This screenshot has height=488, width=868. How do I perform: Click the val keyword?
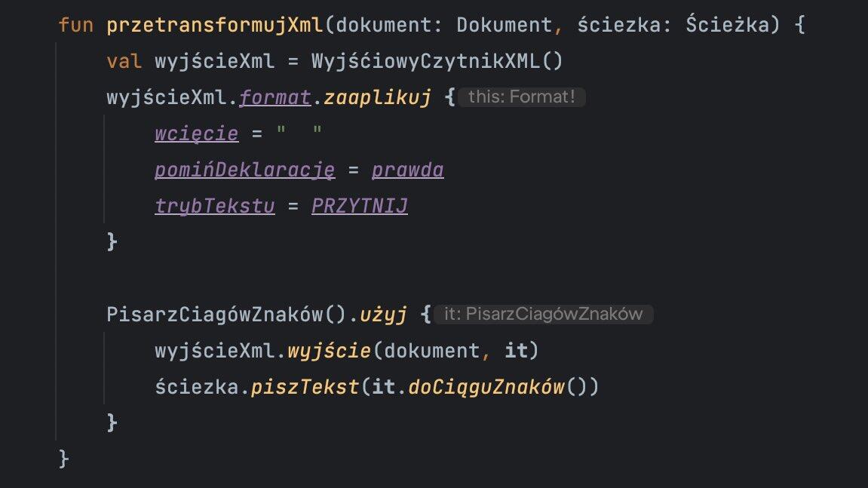124,61
